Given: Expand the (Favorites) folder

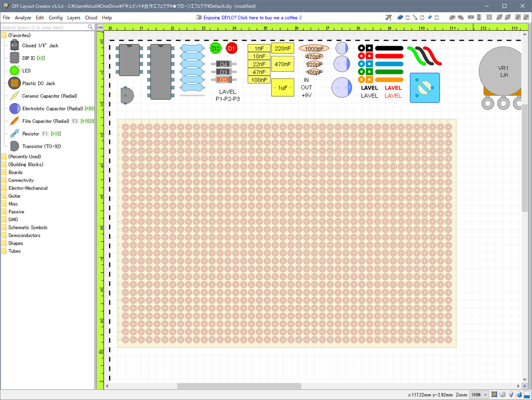Looking at the screenshot, I should coord(16,35).
